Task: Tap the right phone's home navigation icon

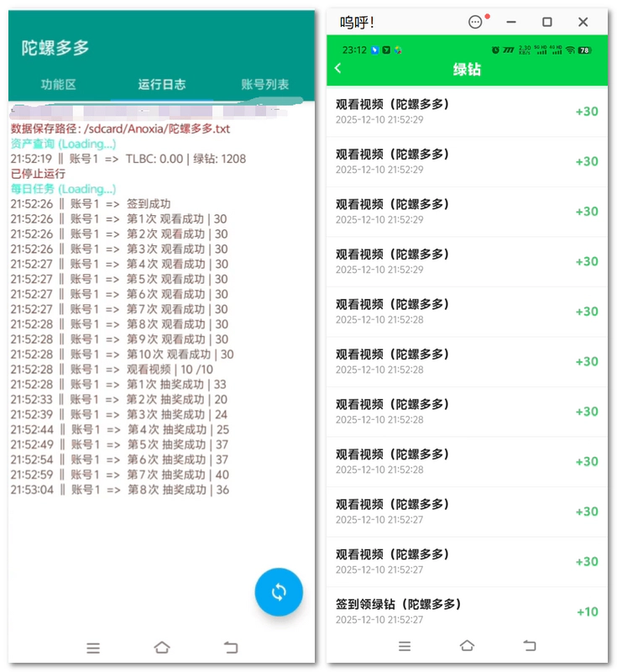Action: [x=467, y=645]
